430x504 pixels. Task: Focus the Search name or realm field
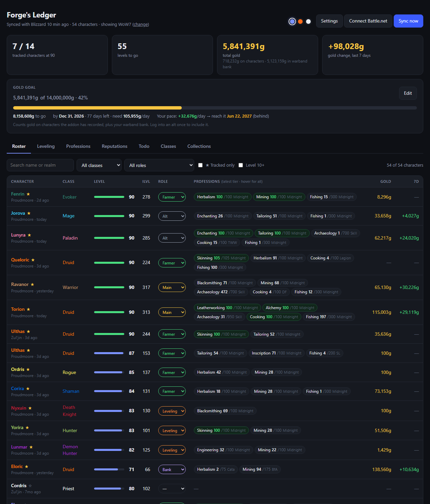(x=40, y=165)
